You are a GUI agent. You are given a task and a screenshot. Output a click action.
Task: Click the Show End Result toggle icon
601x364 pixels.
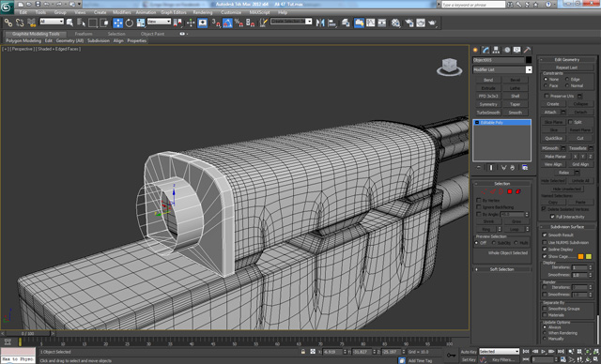491,168
